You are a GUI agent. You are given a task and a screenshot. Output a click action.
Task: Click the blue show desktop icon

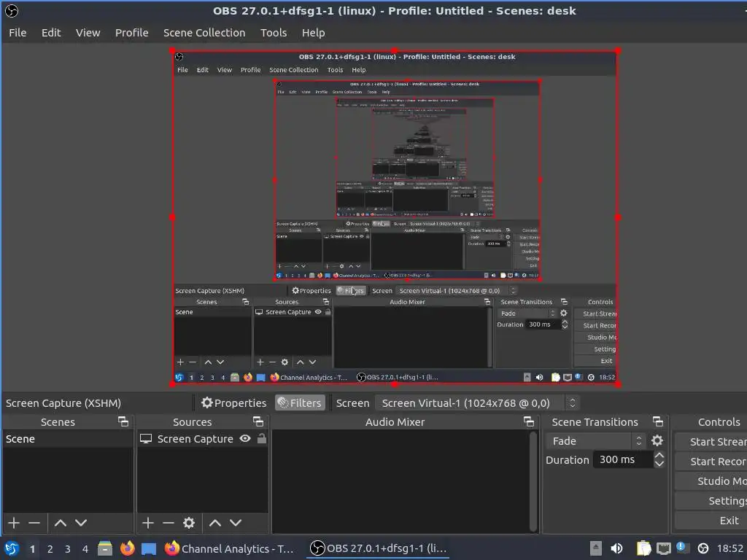(x=149, y=549)
